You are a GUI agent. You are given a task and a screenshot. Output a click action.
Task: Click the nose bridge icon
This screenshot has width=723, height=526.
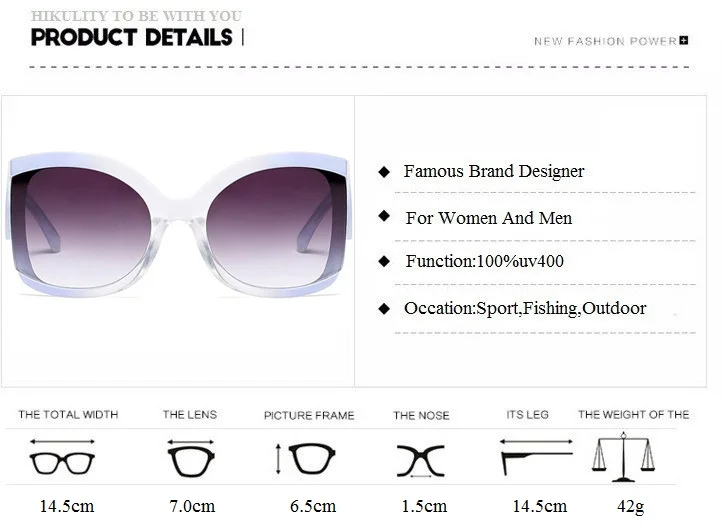(x=421, y=461)
